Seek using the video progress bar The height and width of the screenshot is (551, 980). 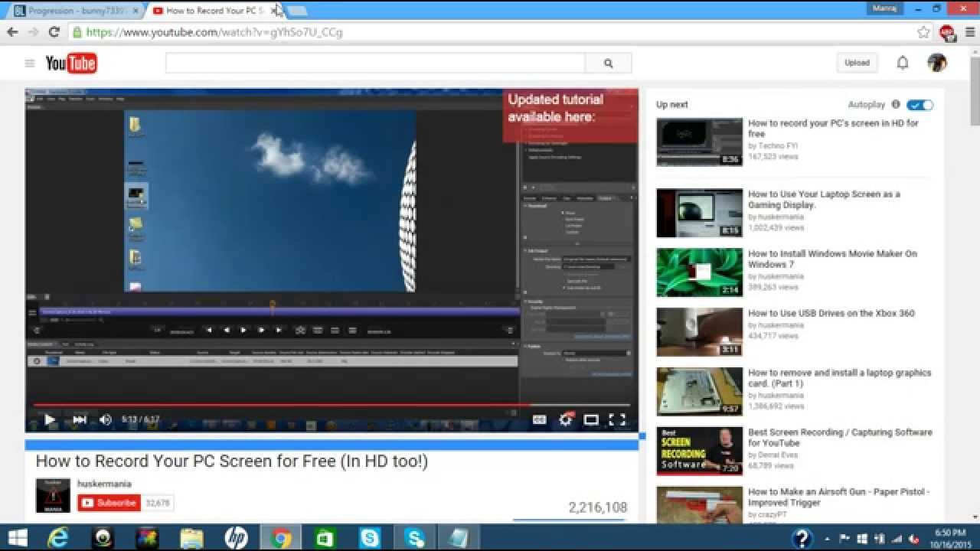click(332, 405)
